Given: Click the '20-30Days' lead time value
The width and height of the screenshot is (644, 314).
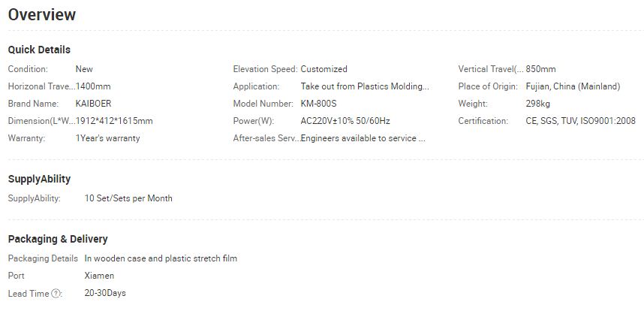Looking at the screenshot, I should coord(105,293).
